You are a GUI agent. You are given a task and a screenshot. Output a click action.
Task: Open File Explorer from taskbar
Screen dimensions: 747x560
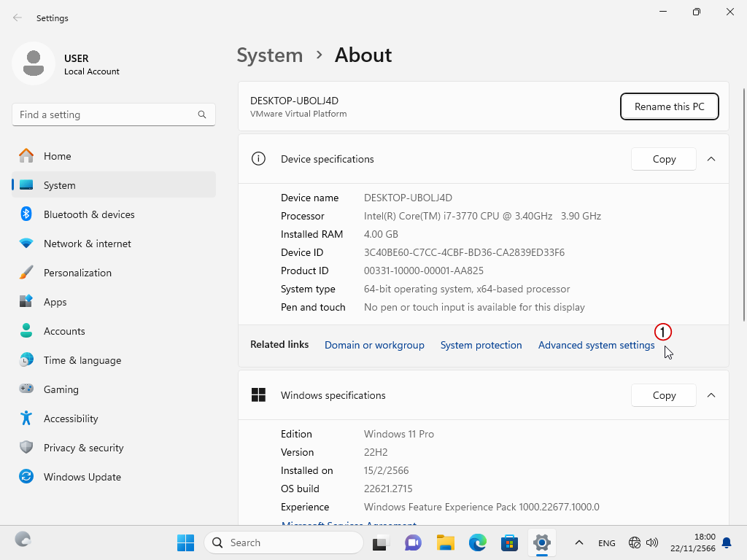coord(445,542)
